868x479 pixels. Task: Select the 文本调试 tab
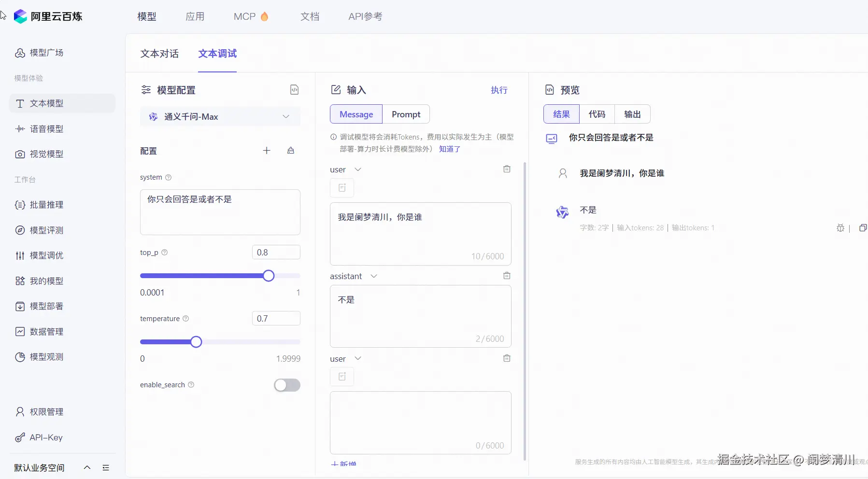(217, 54)
